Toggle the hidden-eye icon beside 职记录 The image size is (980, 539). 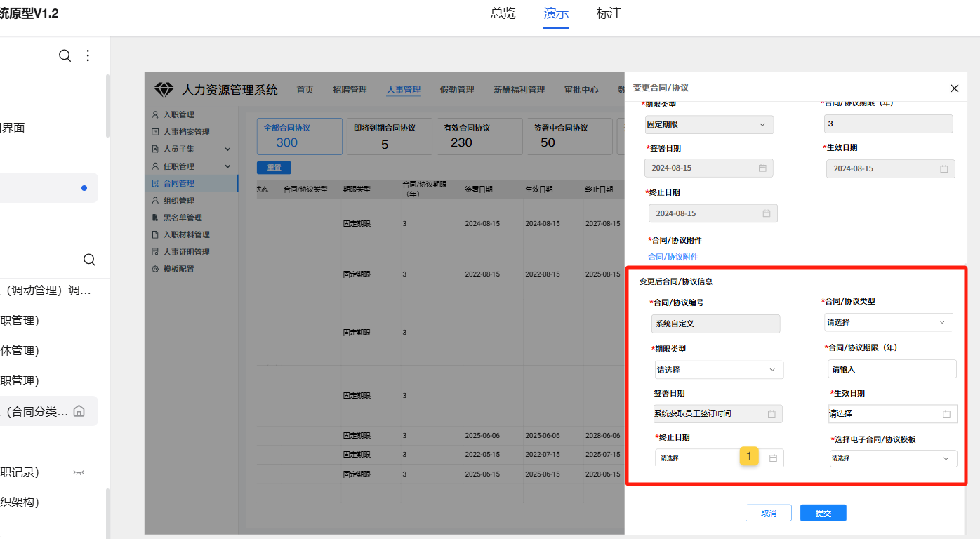click(79, 472)
